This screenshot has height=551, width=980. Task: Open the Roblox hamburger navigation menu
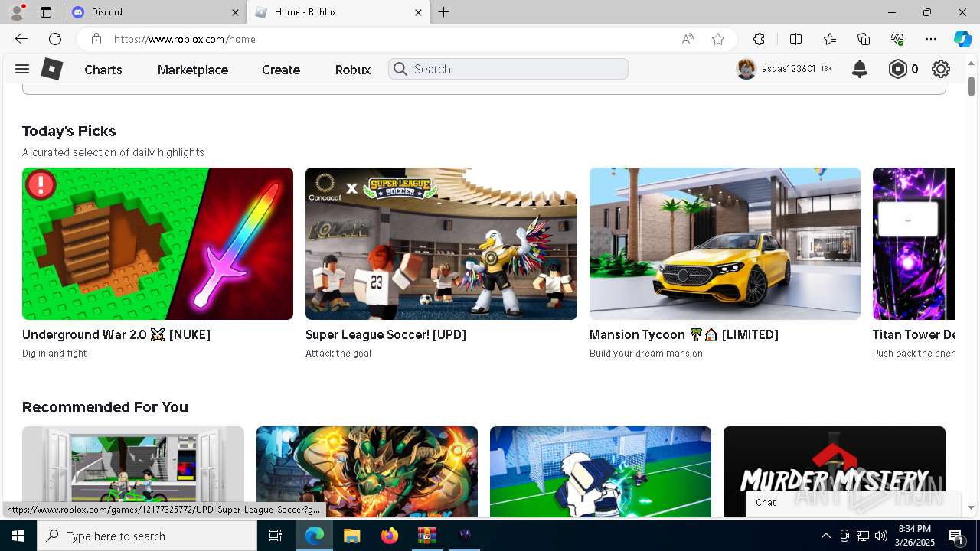(x=22, y=69)
